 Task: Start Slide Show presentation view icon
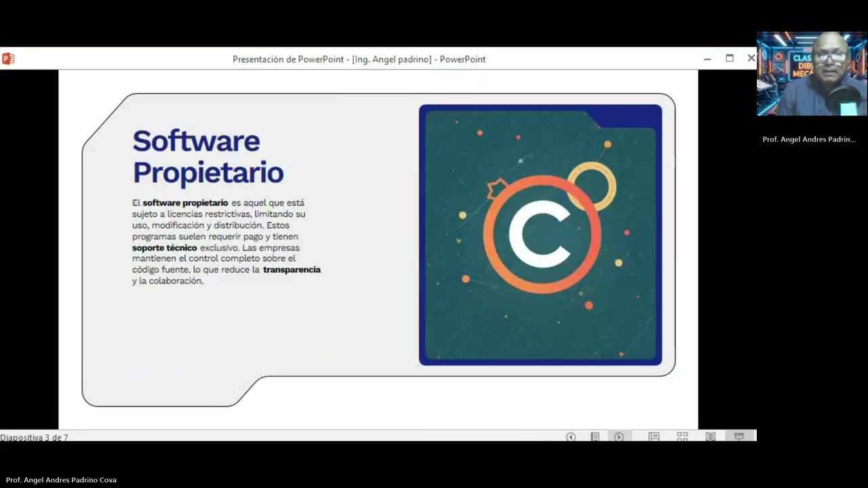click(739, 437)
